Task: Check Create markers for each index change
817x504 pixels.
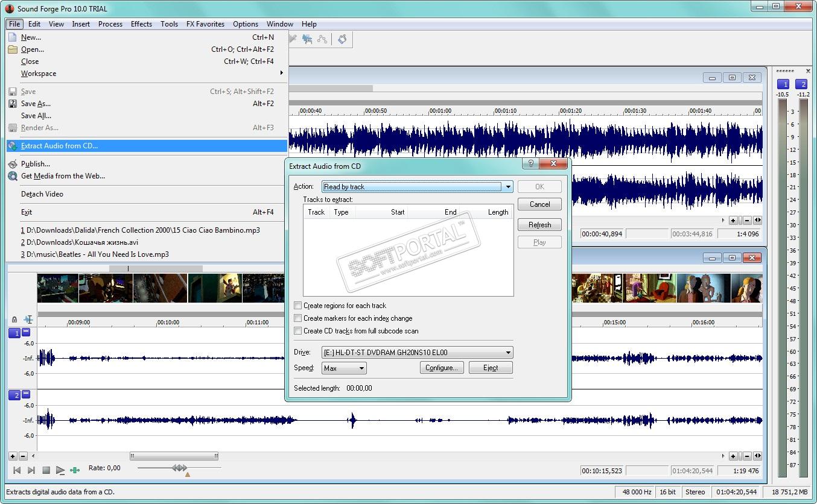Action: (x=297, y=318)
